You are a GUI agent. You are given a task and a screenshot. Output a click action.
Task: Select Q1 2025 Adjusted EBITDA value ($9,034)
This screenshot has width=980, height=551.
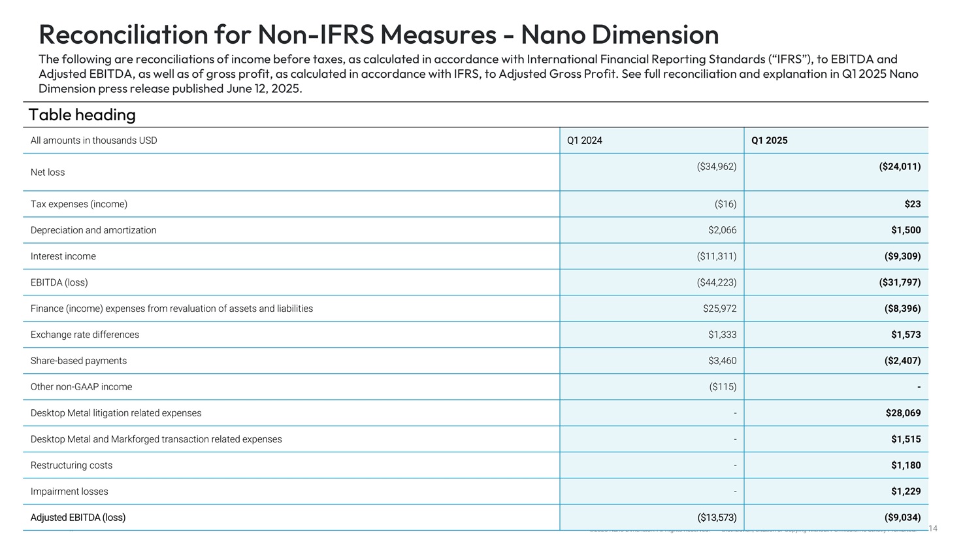point(902,518)
